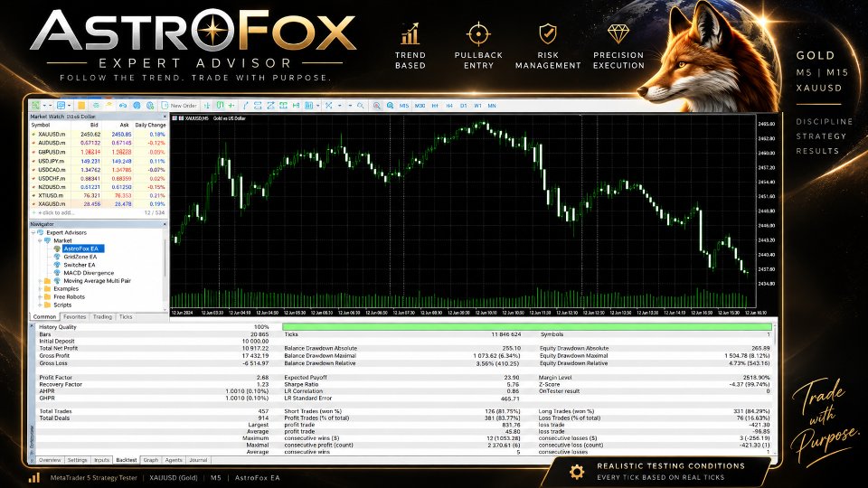Open the Overview tab of Strategy Tester

tap(49, 460)
